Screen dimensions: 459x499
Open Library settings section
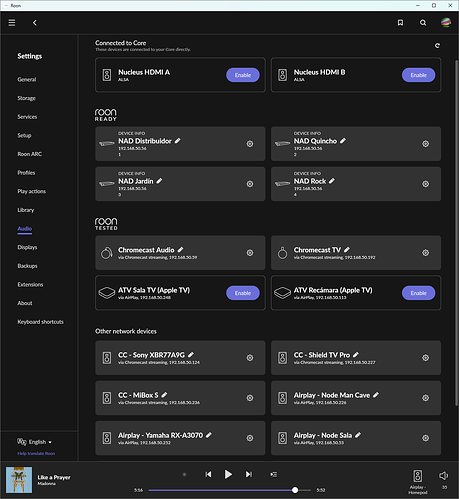26,210
